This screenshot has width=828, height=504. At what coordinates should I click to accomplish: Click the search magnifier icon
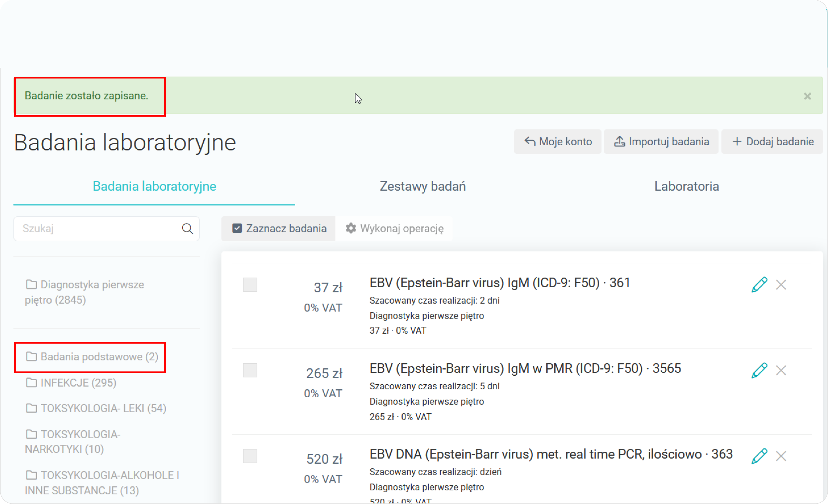[x=187, y=229]
